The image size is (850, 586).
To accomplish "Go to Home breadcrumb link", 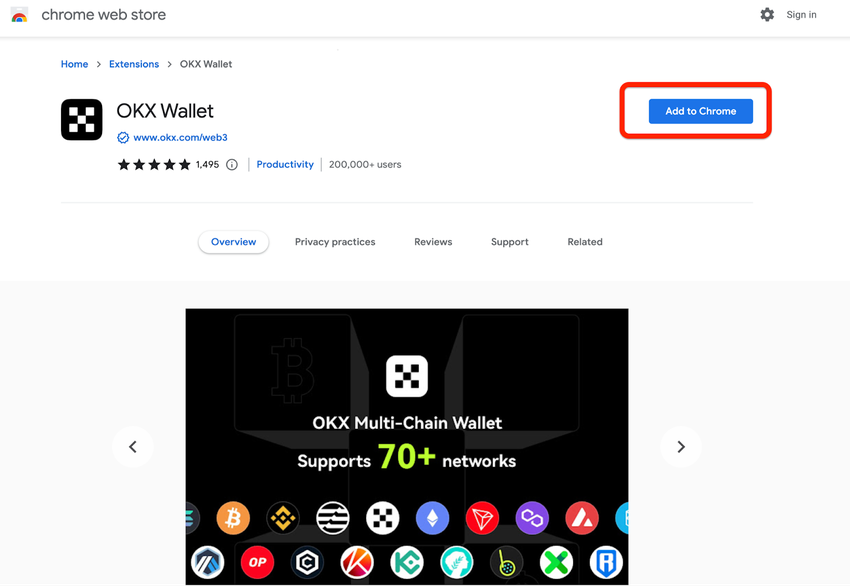I will [x=74, y=64].
